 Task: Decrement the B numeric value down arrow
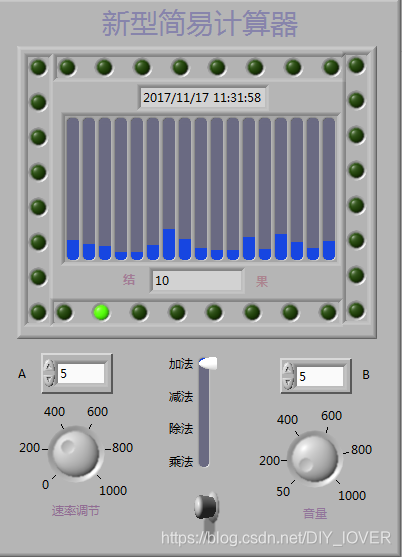pos(288,383)
